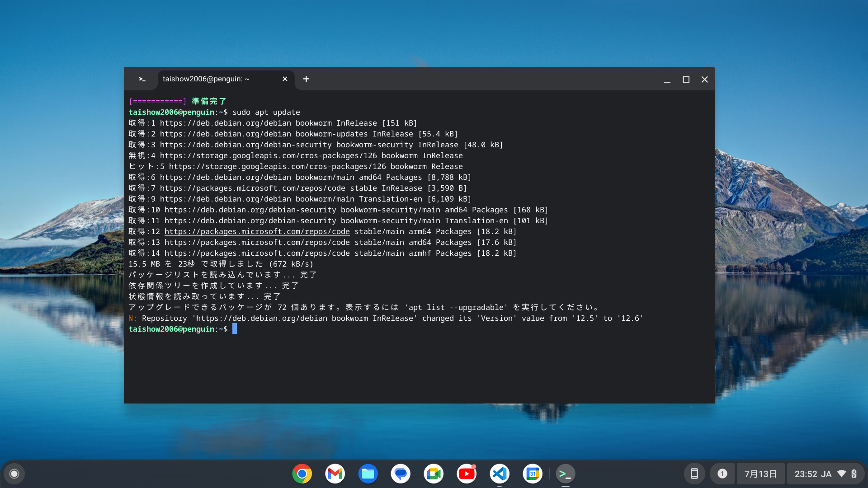Click 取得:1 bookworm InRelease [151 kB] line

point(273,123)
